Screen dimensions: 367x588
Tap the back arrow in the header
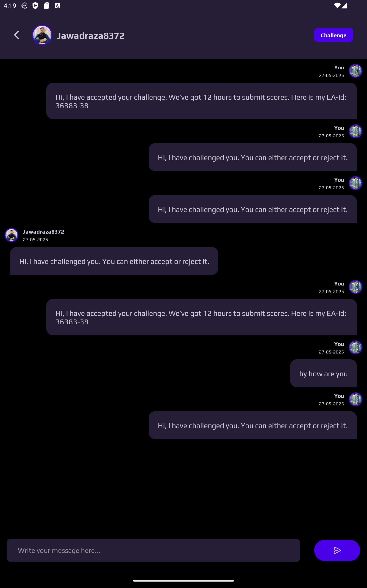(17, 35)
